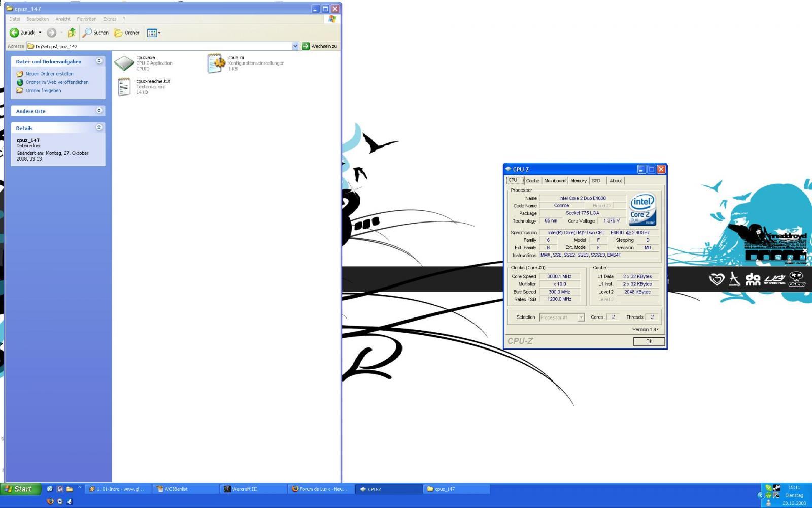
Task: Switch to the About tab in CPU-Z
Action: (x=616, y=181)
